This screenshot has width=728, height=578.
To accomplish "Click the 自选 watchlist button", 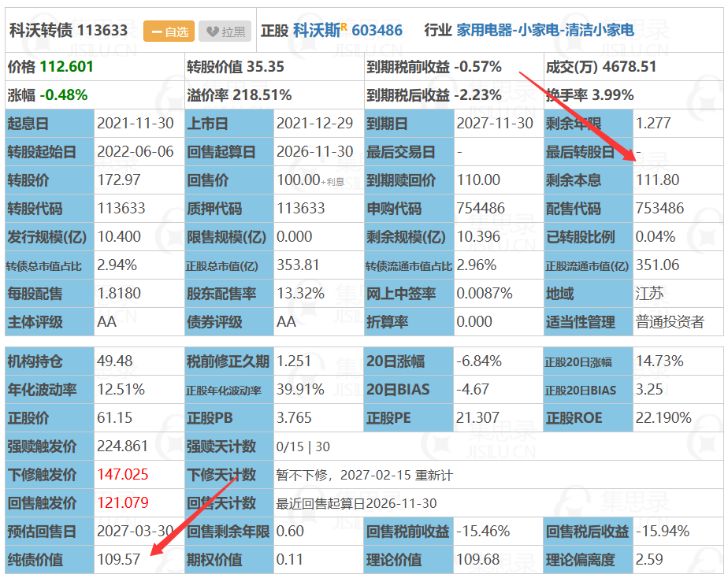I will tap(169, 31).
